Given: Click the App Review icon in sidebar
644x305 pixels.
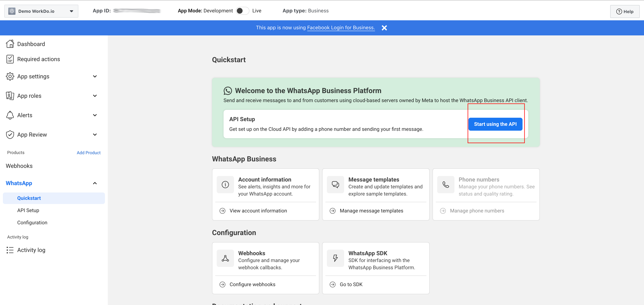Looking at the screenshot, I should pyautogui.click(x=10, y=134).
